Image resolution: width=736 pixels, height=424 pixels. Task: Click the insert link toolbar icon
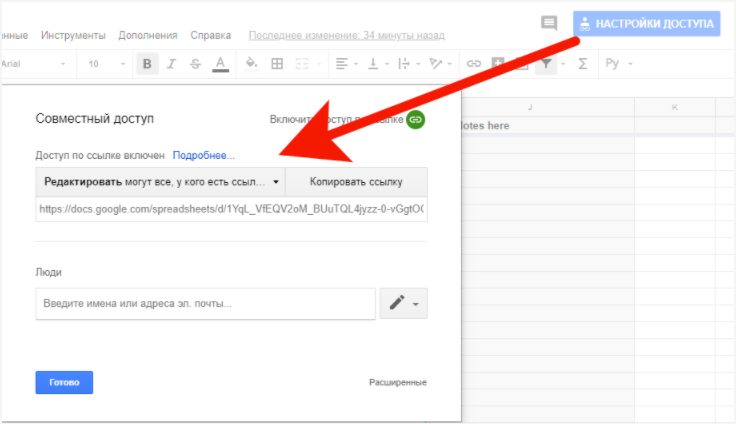[474, 63]
